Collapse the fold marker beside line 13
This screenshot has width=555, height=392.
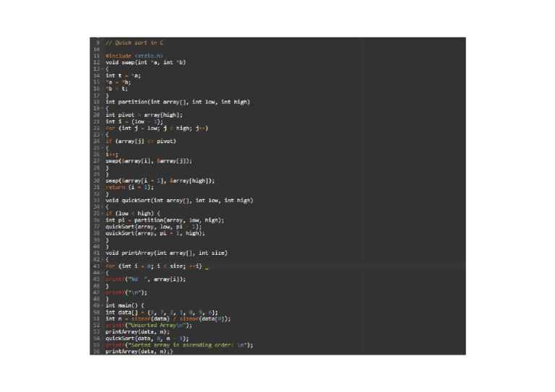click(103, 69)
